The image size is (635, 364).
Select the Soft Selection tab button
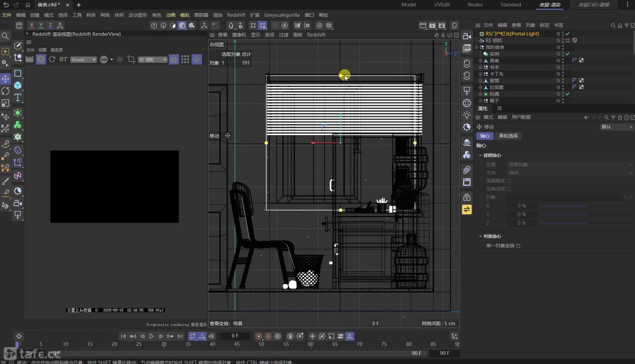tap(508, 136)
